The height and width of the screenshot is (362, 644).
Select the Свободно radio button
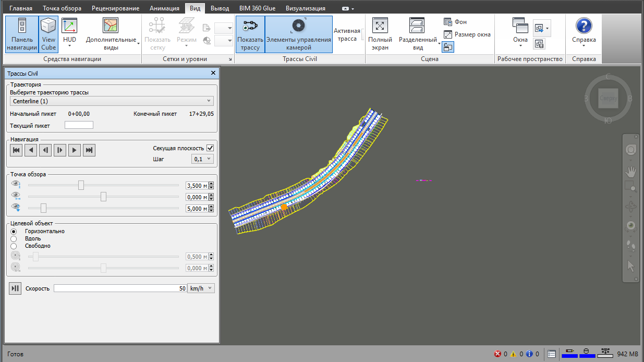click(x=14, y=246)
